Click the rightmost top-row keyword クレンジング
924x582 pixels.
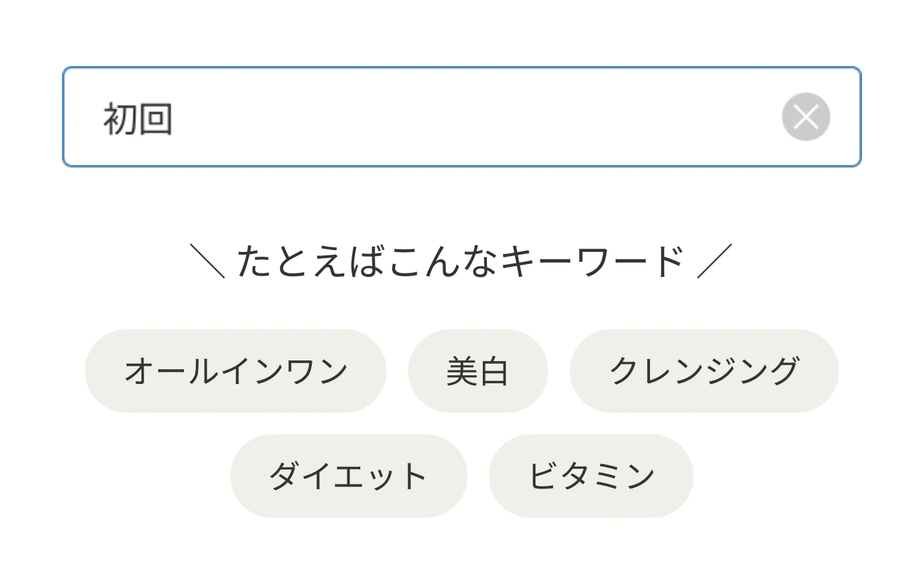[704, 370]
